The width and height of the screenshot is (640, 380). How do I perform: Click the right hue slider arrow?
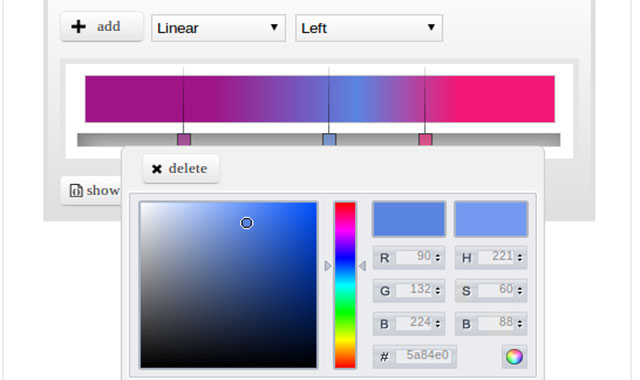pyautogui.click(x=362, y=266)
